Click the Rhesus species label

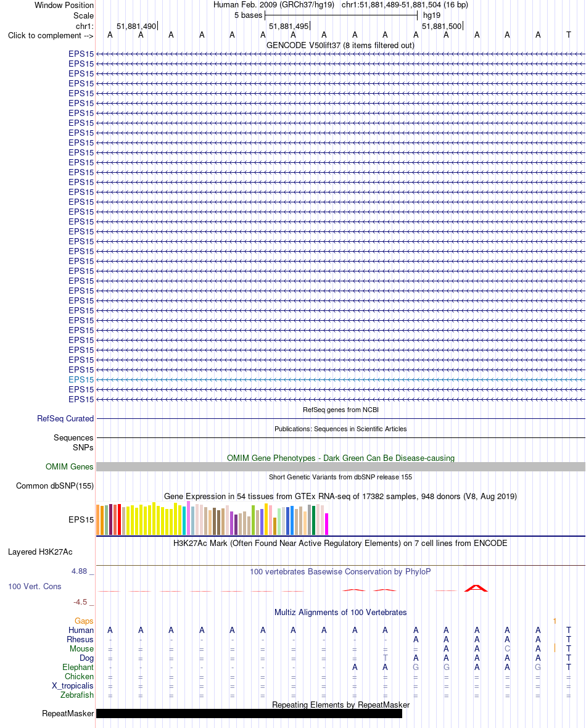click(x=80, y=639)
